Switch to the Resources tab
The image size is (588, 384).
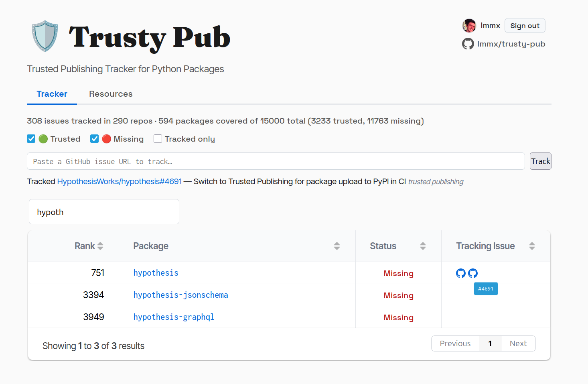111,94
